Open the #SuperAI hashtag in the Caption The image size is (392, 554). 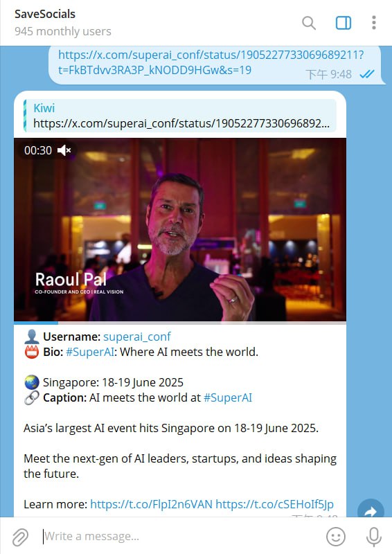click(228, 397)
